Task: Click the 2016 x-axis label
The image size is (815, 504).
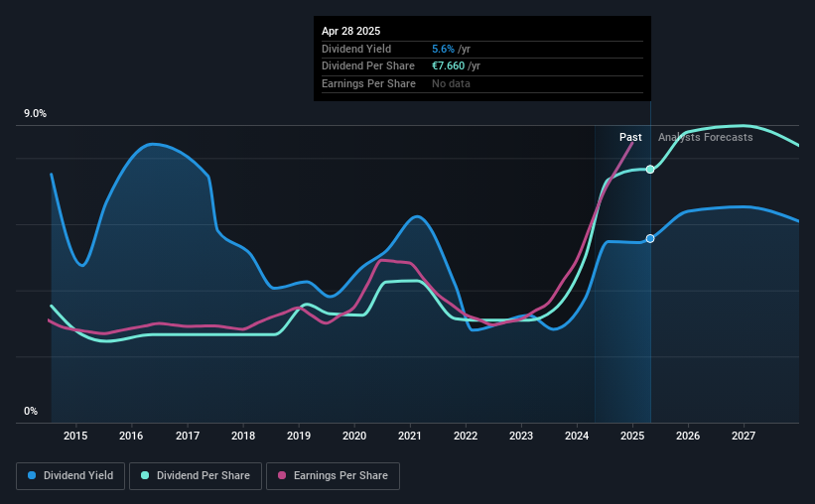Action: click(131, 436)
